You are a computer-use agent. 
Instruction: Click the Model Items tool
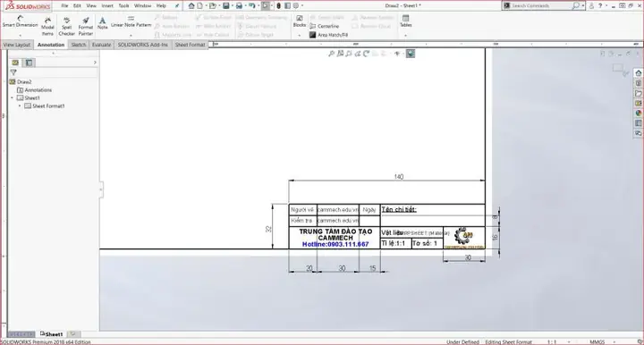47,27
